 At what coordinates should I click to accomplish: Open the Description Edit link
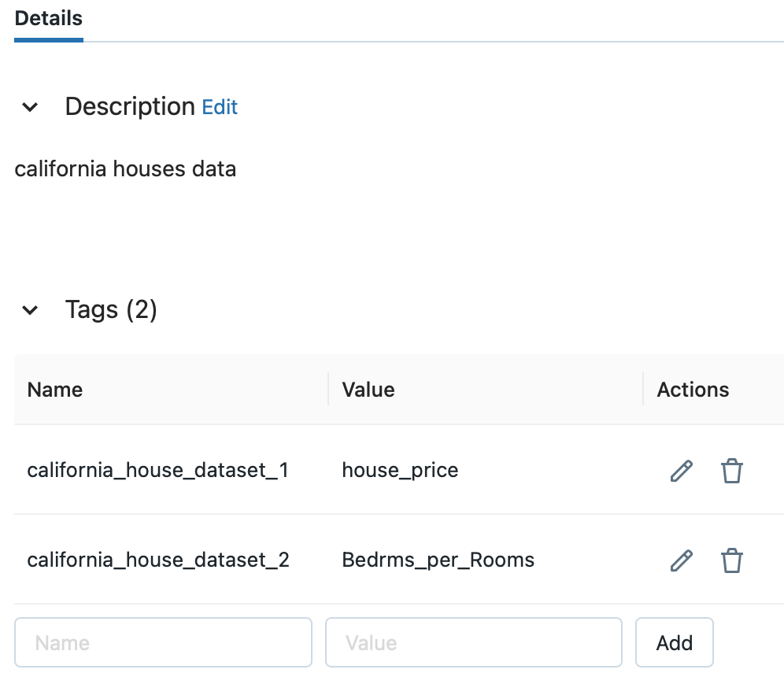[220, 107]
